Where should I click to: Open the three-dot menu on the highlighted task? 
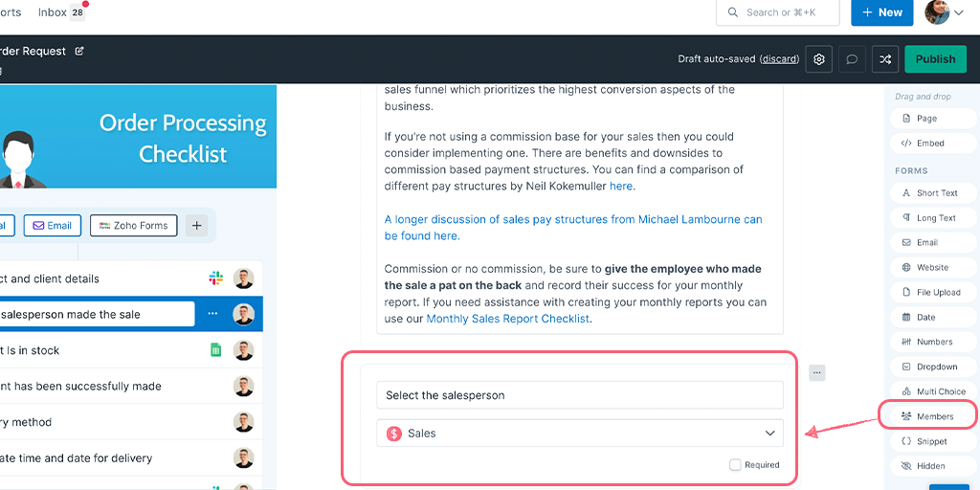click(x=212, y=314)
